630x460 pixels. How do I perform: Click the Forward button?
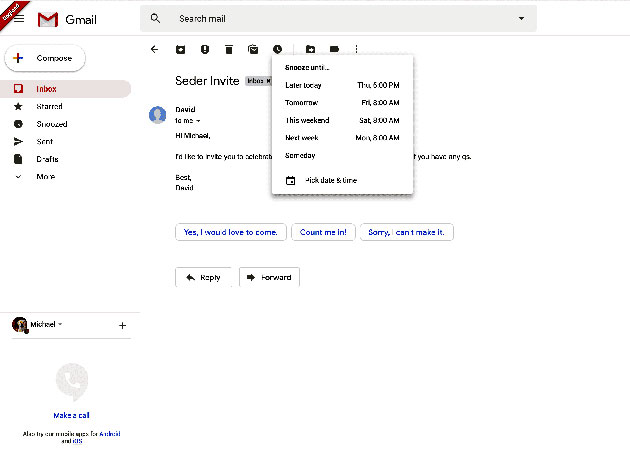pyautogui.click(x=269, y=277)
